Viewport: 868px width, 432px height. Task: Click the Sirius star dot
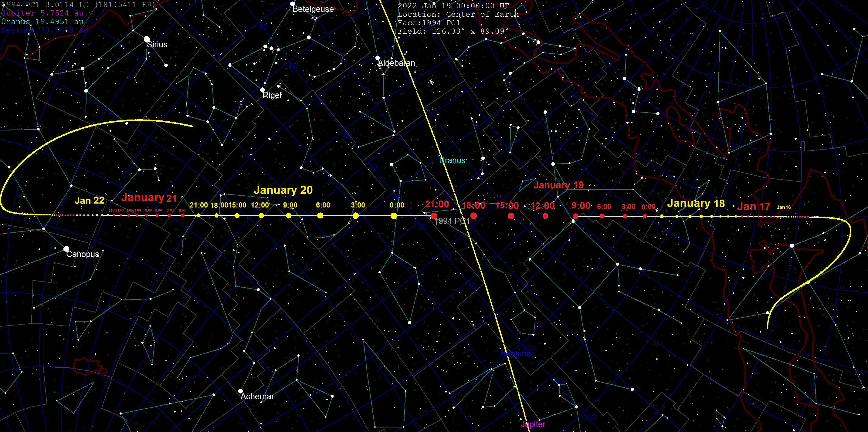(147, 39)
